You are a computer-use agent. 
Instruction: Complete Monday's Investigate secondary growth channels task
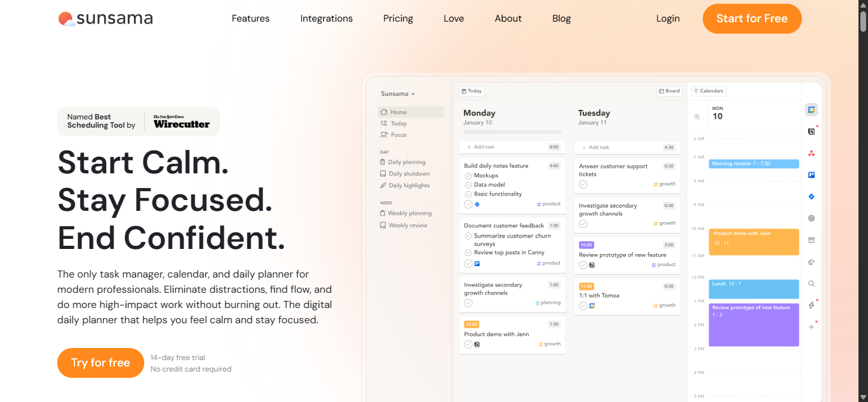pyautogui.click(x=468, y=304)
